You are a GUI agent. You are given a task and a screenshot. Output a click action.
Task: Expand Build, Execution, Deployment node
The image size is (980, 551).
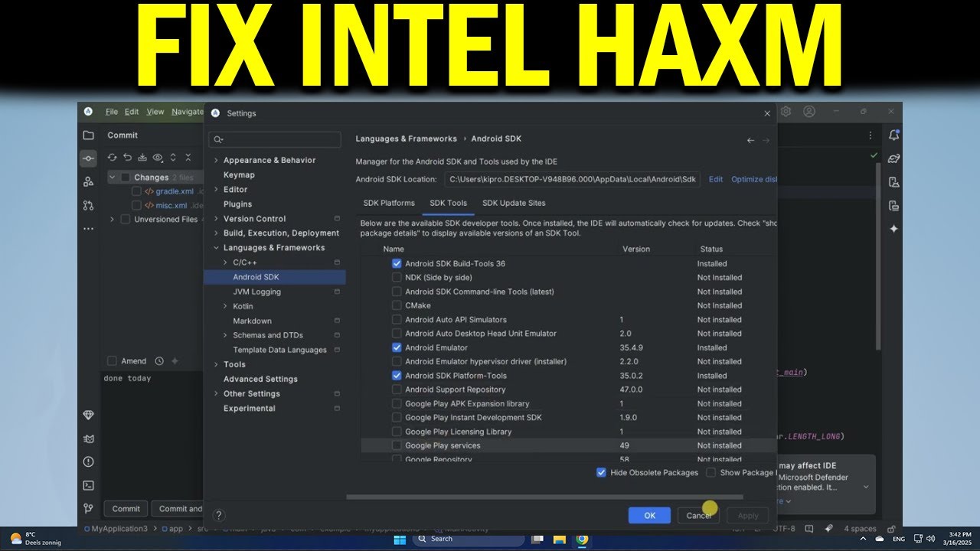(216, 233)
